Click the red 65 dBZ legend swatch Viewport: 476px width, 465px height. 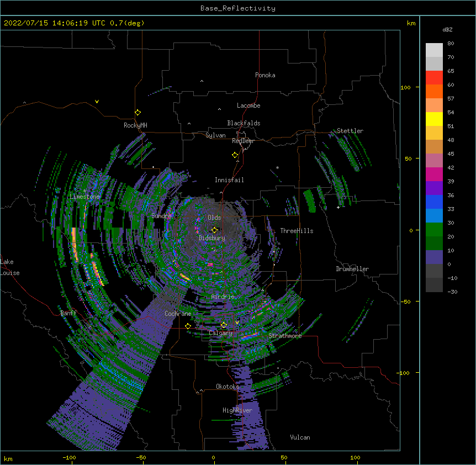(434, 78)
